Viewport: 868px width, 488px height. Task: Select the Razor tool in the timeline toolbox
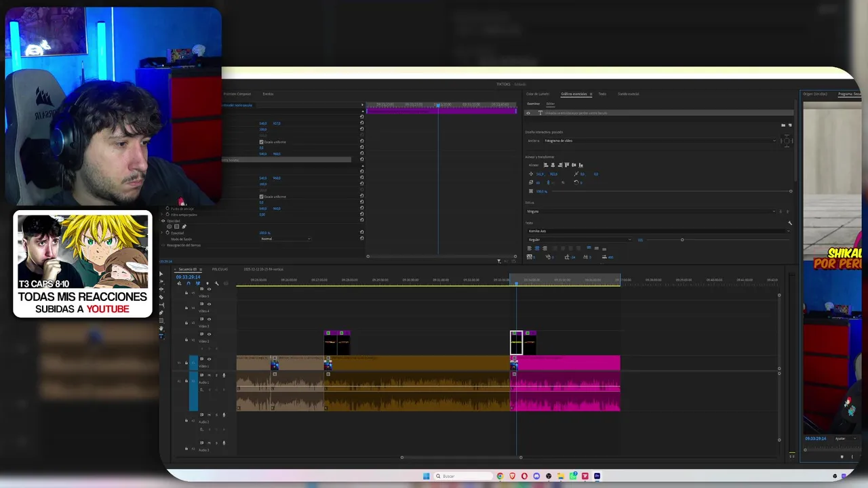(161, 298)
